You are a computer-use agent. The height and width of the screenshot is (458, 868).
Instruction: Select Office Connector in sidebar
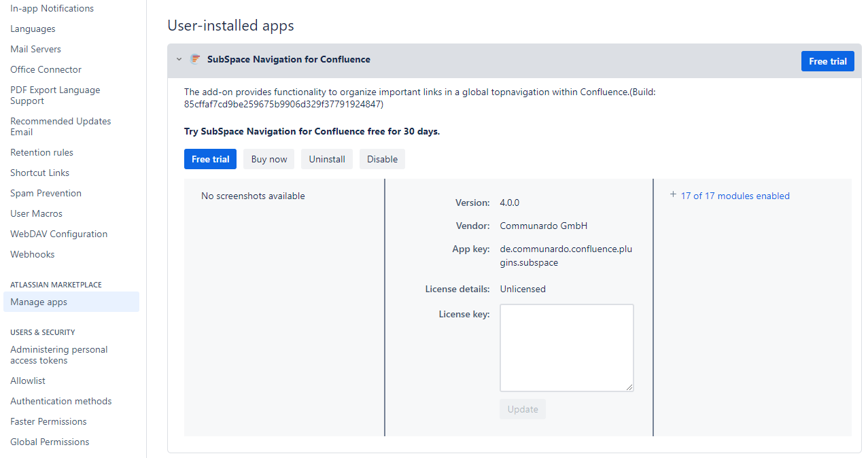46,69
